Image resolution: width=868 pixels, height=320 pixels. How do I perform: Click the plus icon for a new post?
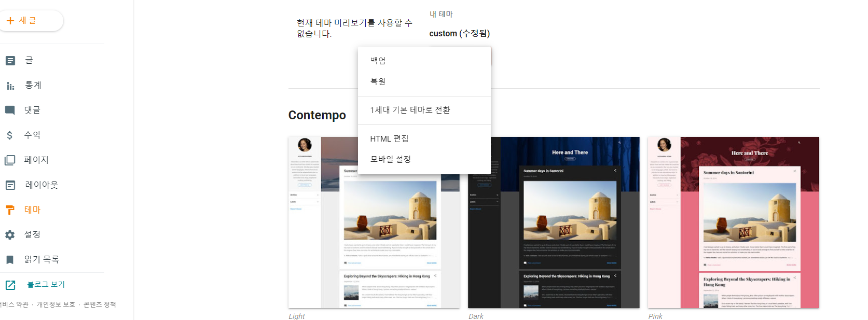click(10, 21)
